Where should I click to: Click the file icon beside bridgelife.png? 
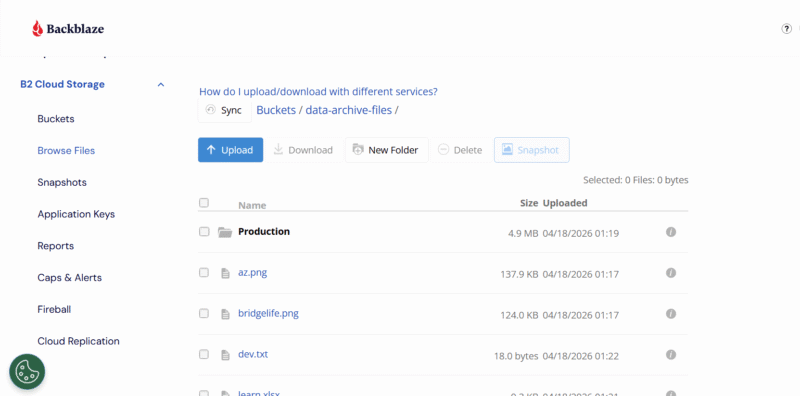225,314
